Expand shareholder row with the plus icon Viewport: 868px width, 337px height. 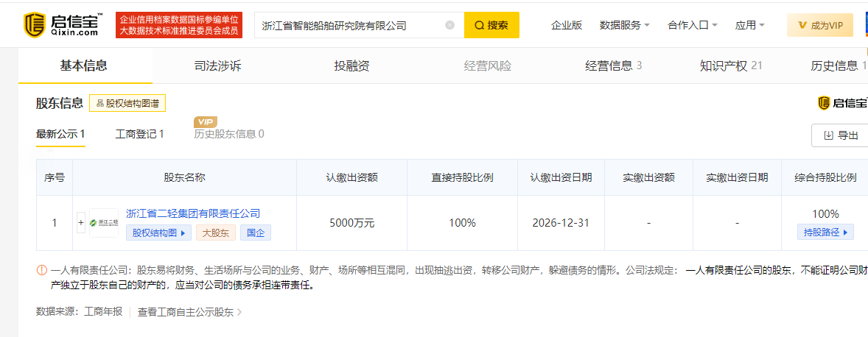click(x=81, y=223)
